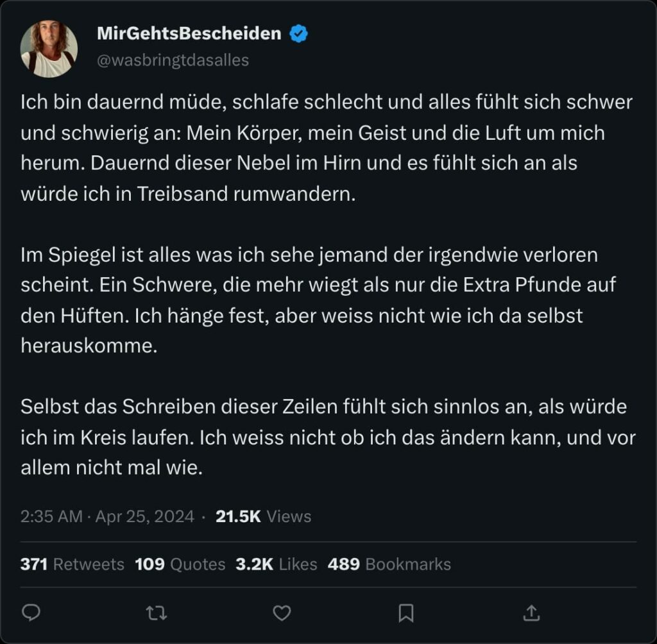Click the Apr 25, 2024 date

[144, 516]
